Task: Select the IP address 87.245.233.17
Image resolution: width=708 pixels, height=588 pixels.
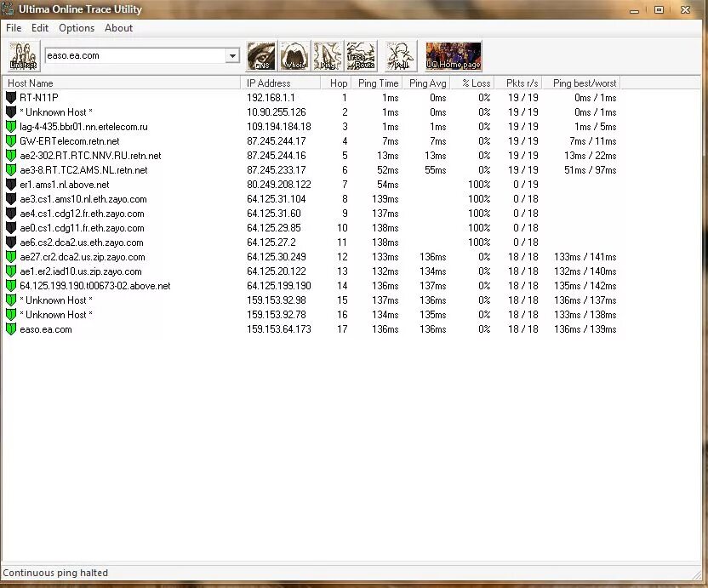Action: click(x=277, y=170)
